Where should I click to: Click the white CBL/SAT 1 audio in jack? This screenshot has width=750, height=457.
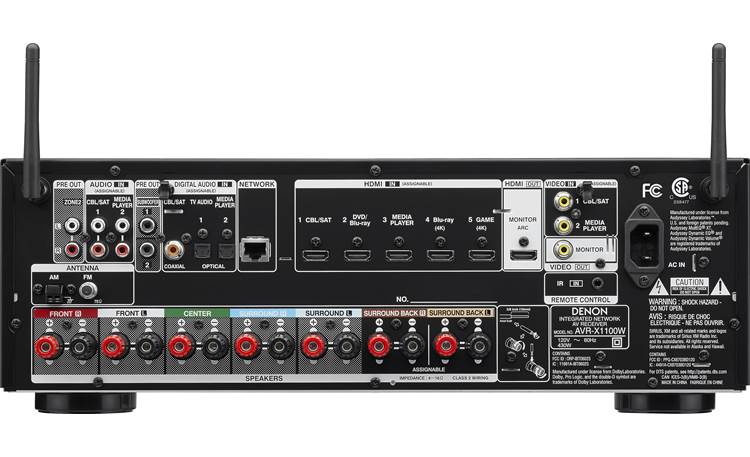97,224
